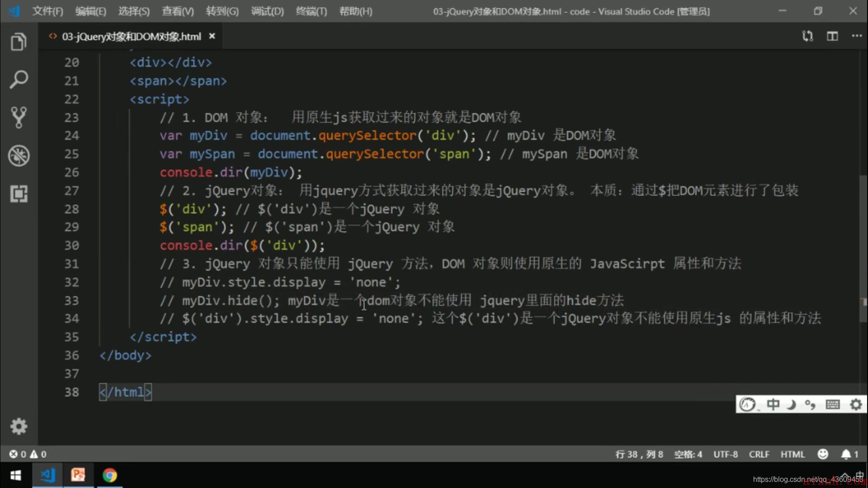Viewport: 868px width, 488px height.
Task: Open the 转到(G) menu
Action: [x=222, y=11]
